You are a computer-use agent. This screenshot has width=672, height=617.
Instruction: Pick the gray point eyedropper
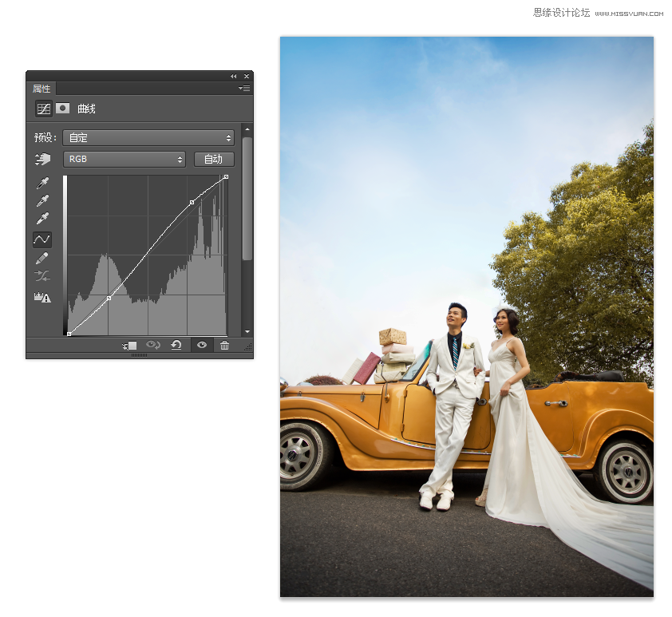[42, 200]
